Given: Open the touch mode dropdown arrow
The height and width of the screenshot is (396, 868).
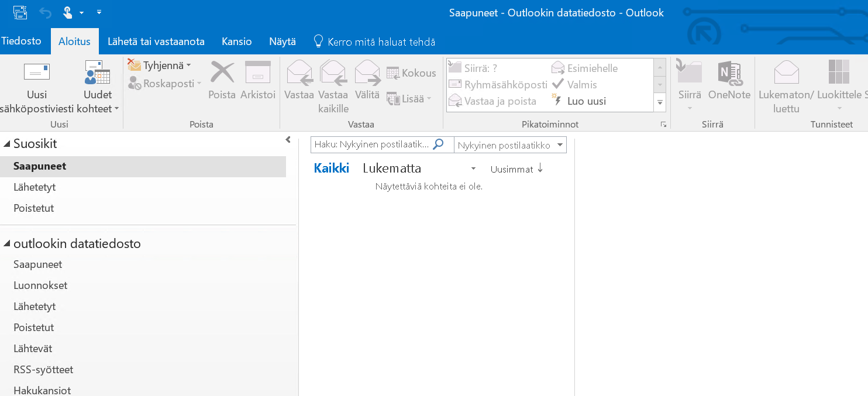Looking at the screenshot, I should (x=81, y=12).
